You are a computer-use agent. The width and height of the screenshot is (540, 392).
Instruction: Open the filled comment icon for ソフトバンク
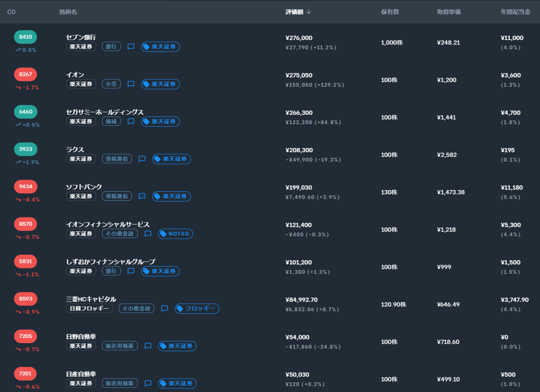[x=142, y=196]
